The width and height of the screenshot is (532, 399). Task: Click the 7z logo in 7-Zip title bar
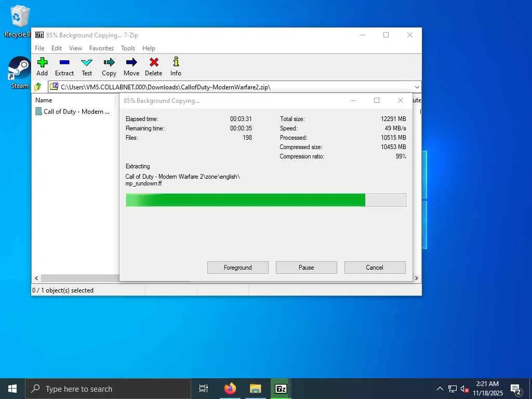tap(39, 35)
